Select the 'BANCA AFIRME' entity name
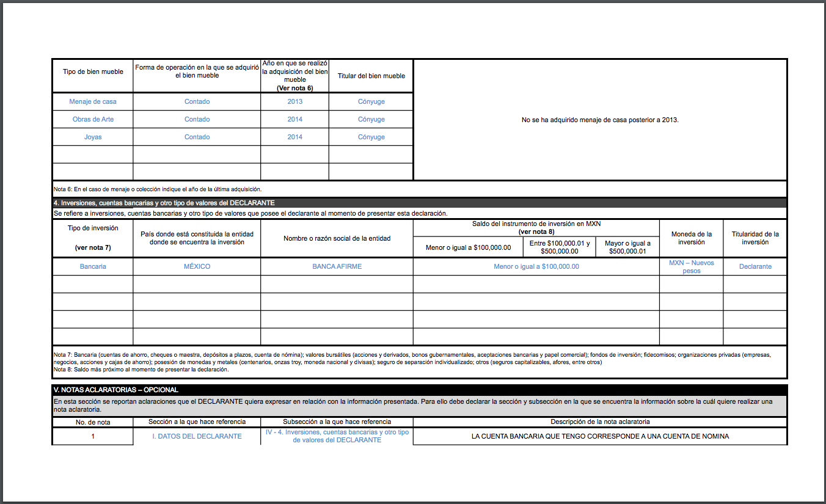Image resolution: width=826 pixels, height=504 pixels. coord(337,266)
